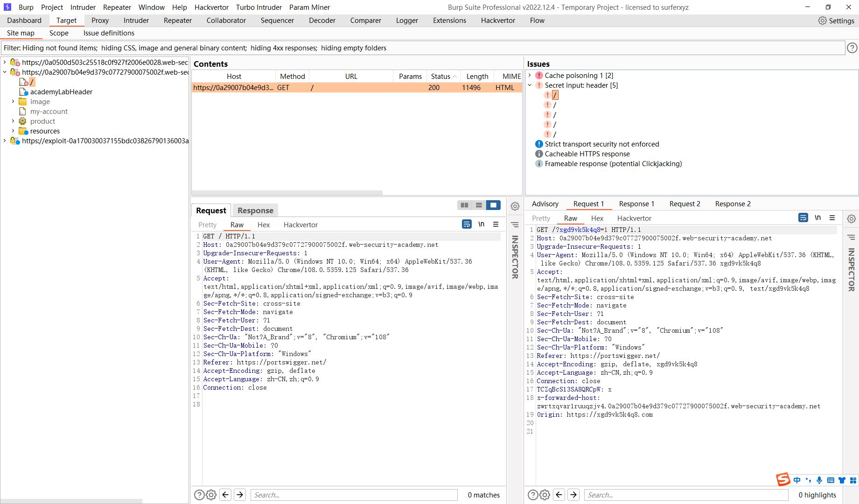The image size is (859, 504).
Task: Click the Contents table horizontal scrollbar
Action: (x=287, y=193)
